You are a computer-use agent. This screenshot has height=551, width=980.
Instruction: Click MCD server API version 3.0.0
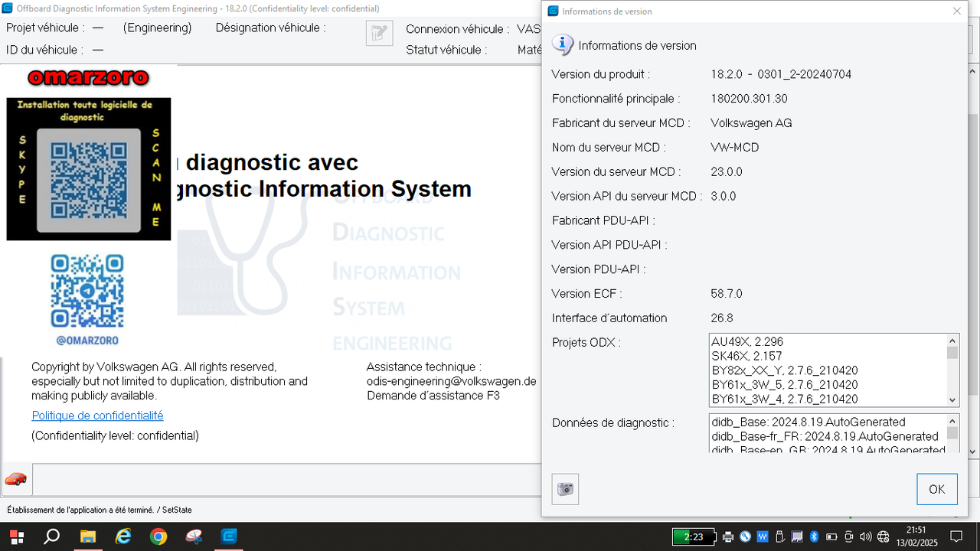coord(724,196)
